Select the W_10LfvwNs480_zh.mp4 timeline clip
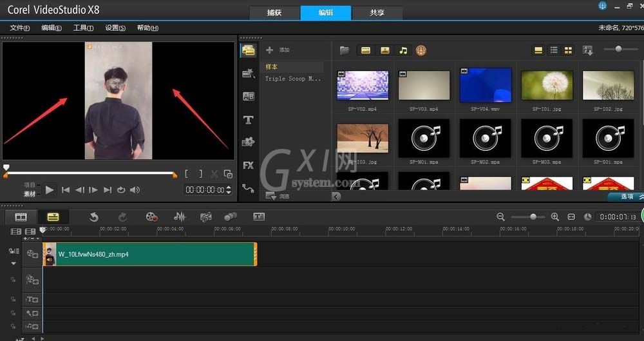This screenshot has width=644, height=341. point(150,254)
